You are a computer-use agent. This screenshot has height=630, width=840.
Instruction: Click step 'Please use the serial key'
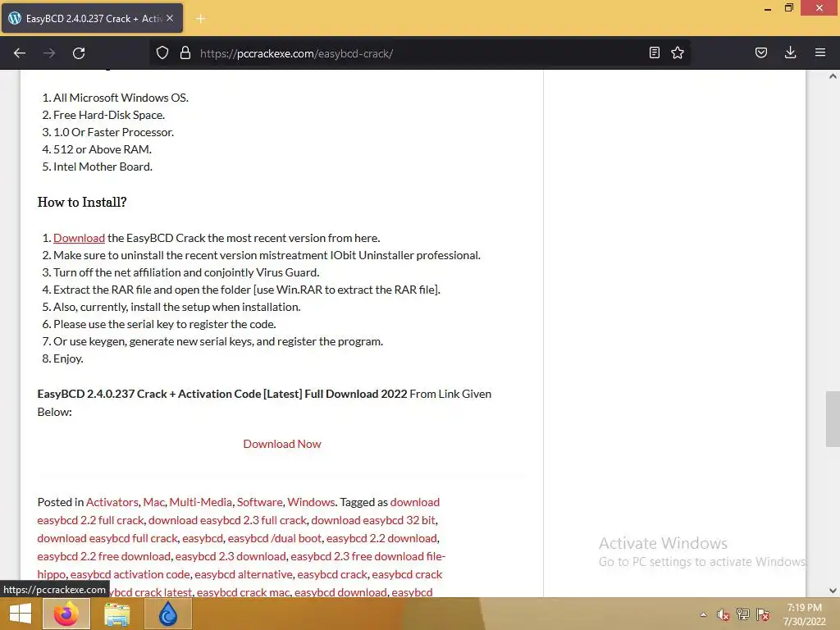165,324
